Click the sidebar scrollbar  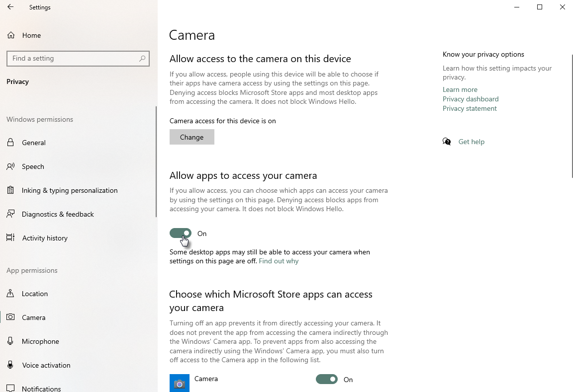point(156,161)
